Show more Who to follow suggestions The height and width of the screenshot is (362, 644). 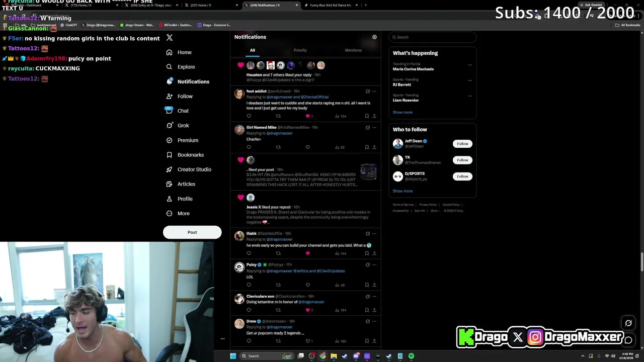pyautogui.click(x=403, y=191)
